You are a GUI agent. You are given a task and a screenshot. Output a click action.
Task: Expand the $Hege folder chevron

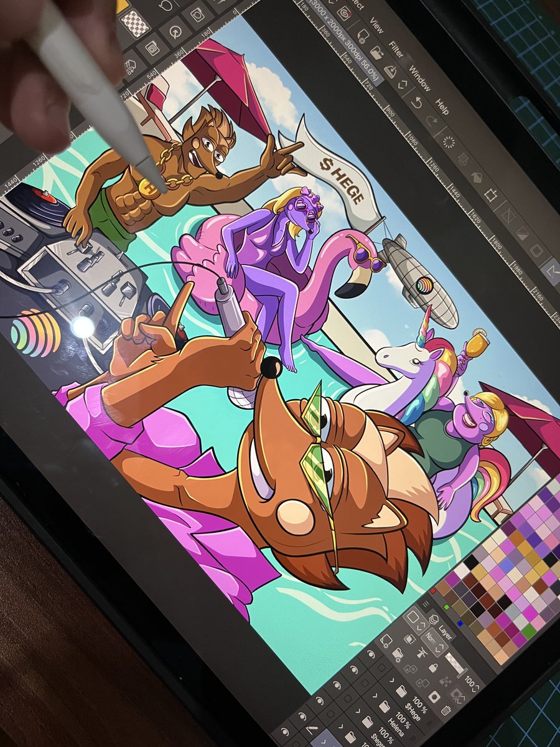[x=392, y=680]
